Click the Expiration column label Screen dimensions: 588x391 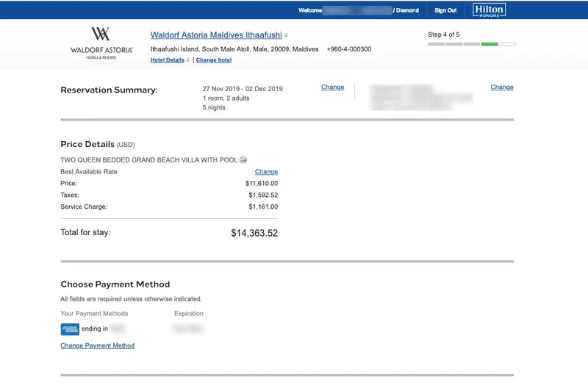189,313
